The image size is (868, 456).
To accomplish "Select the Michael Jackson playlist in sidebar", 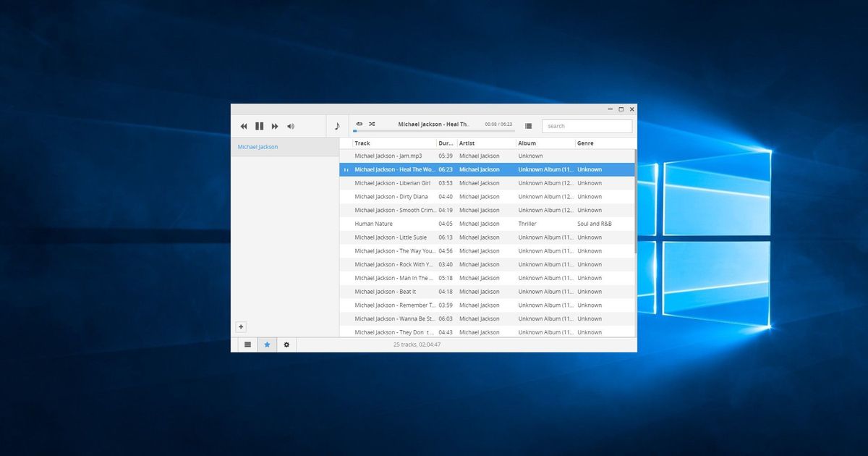I will click(258, 146).
